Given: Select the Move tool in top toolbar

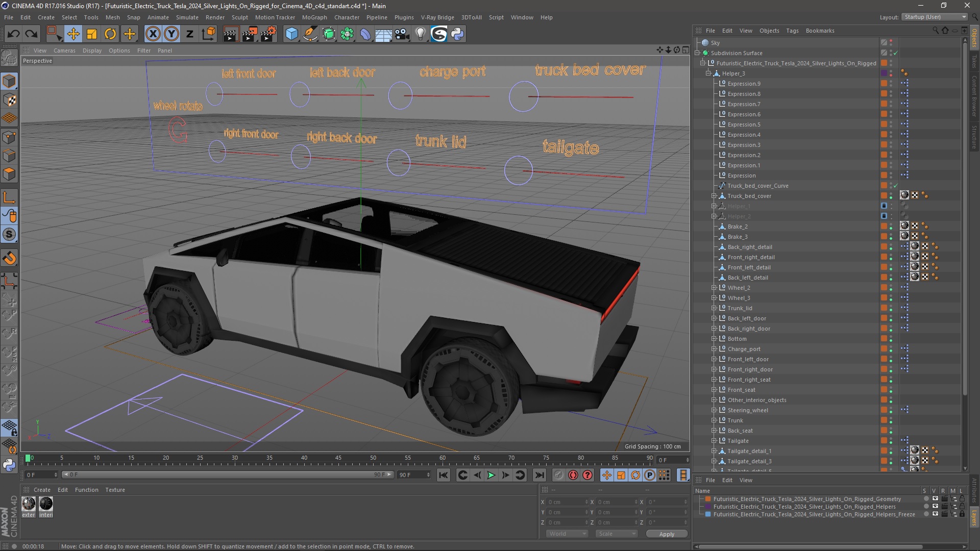Looking at the screenshot, I should [73, 34].
